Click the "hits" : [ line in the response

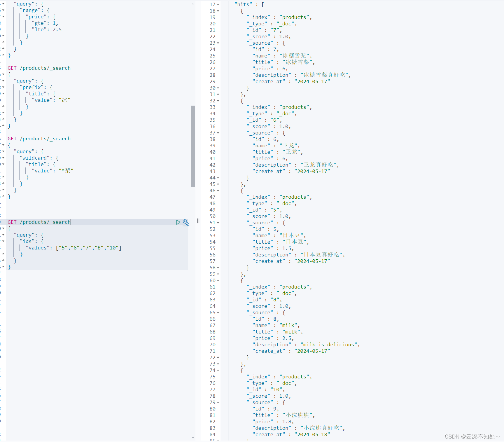pos(249,5)
